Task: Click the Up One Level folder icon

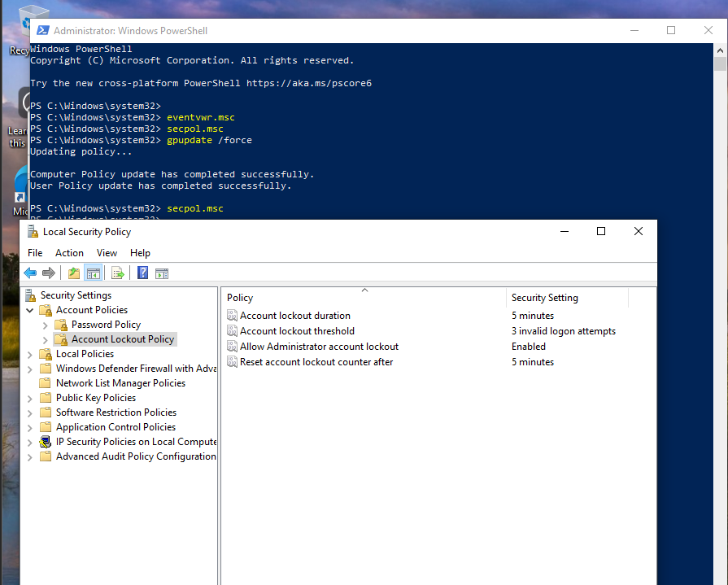Action: pos(74,273)
